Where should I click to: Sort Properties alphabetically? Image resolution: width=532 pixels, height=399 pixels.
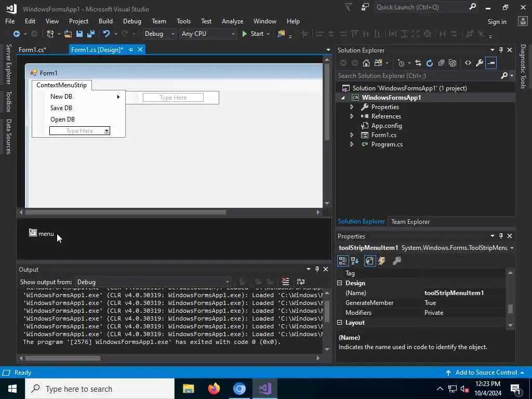[355, 261]
